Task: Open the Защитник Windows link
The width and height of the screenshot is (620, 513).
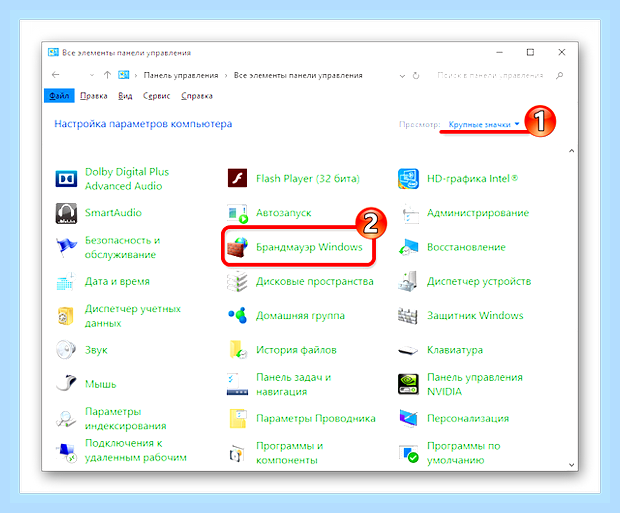Action: [475, 316]
